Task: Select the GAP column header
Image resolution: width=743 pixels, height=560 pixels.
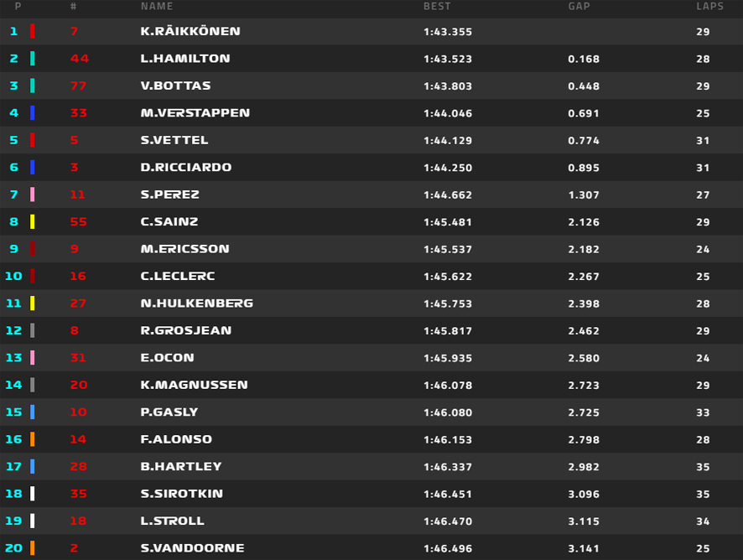Action: pos(579,6)
